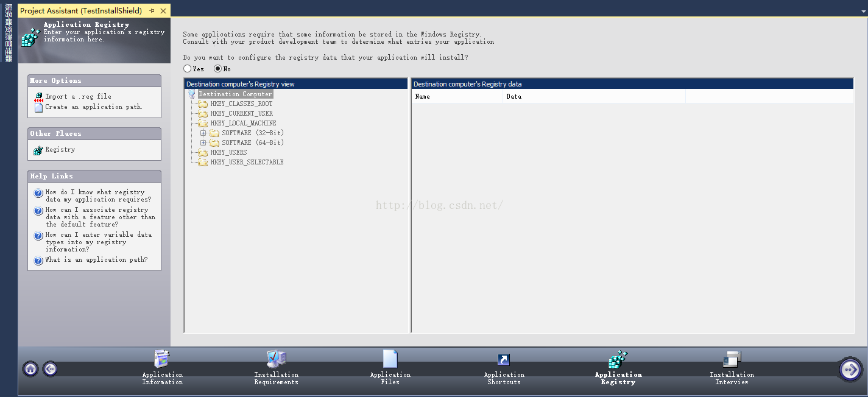Click the Application Registry header icon

pos(30,37)
